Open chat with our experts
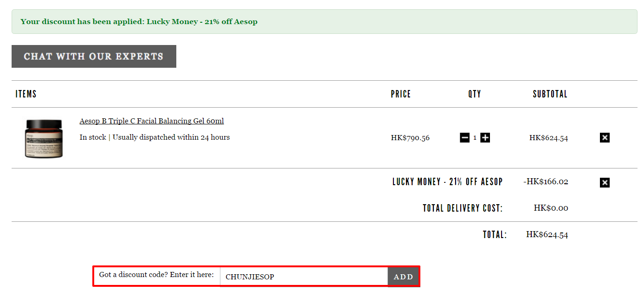Screen dimensions: 644x297 coord(94,56)
